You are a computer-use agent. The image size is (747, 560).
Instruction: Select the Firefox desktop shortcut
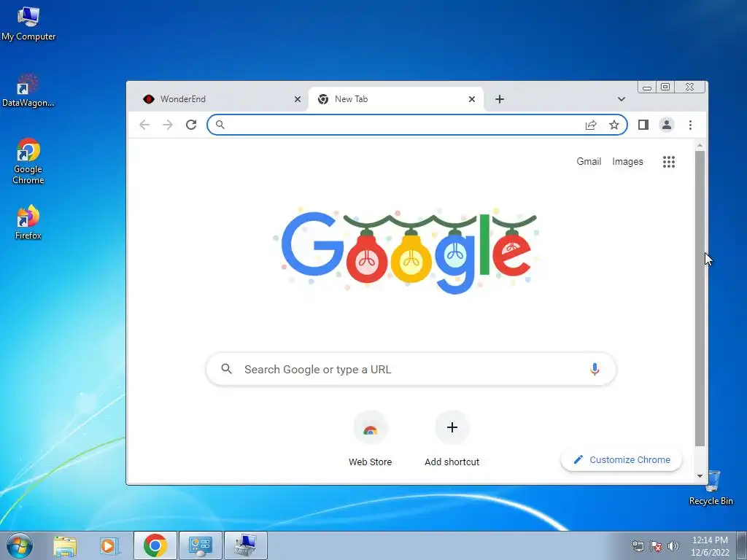point(28,222)
